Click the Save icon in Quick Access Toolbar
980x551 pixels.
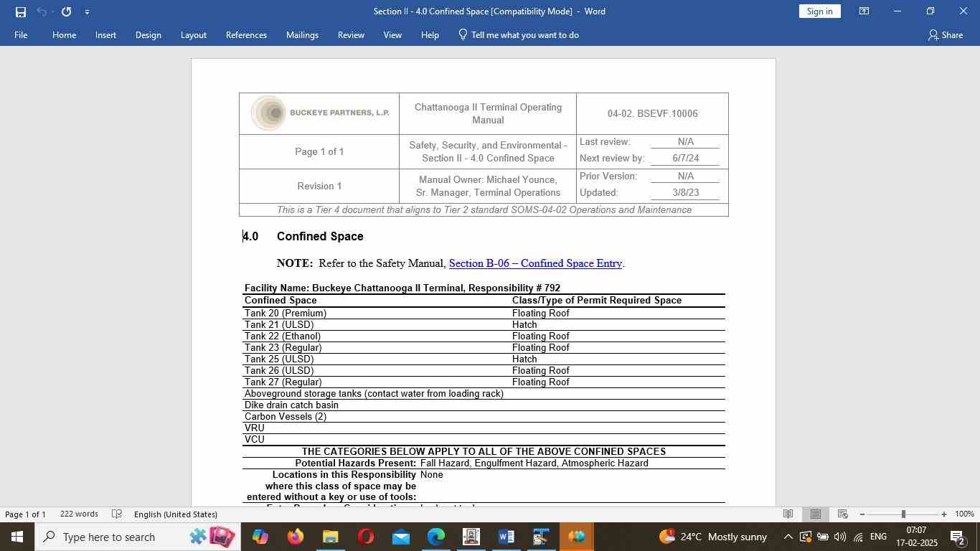(x=21, y=11)
